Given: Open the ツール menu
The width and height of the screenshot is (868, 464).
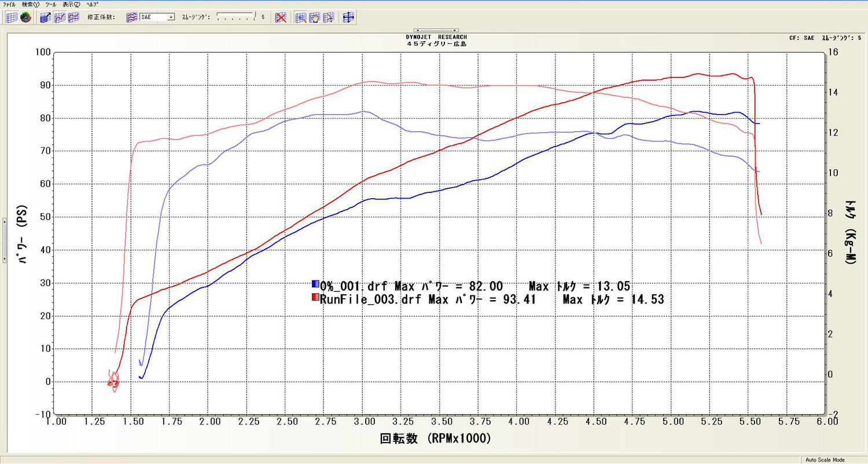Looking at the screenshot, I should (x=50, y=4).
